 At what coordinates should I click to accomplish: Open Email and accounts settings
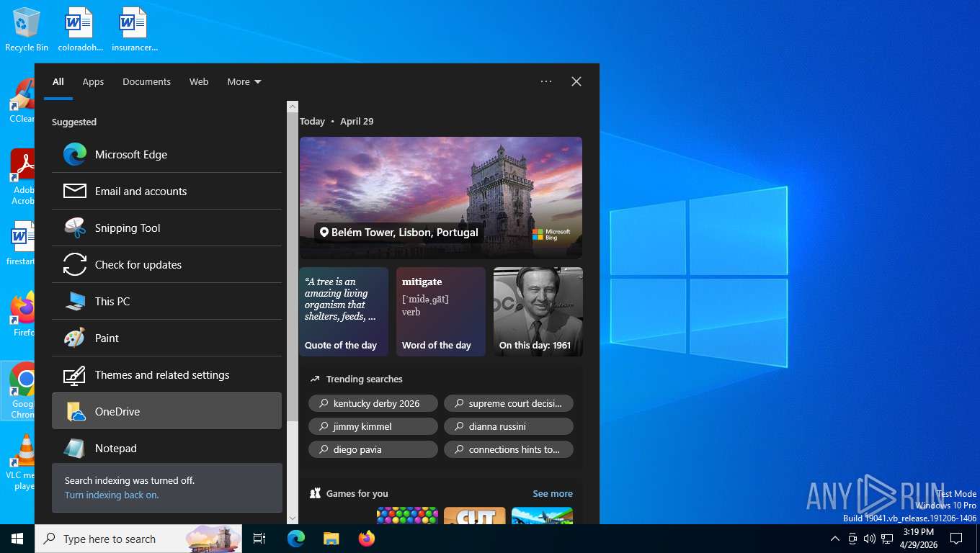pyautogui.click(x=166, y=191)
